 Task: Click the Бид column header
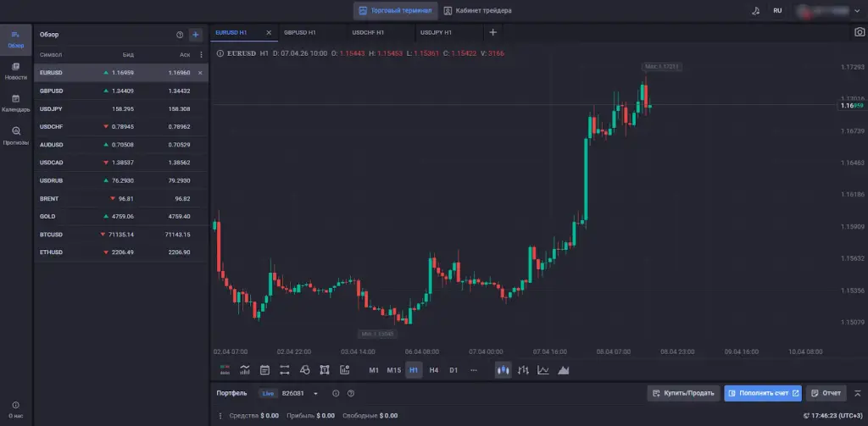click(x=128, y=55)
